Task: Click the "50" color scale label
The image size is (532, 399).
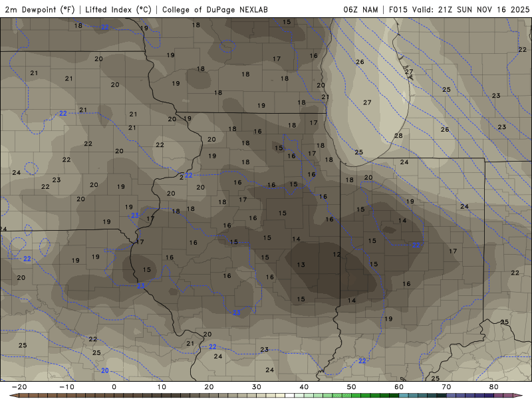Action: click(352, 387)
